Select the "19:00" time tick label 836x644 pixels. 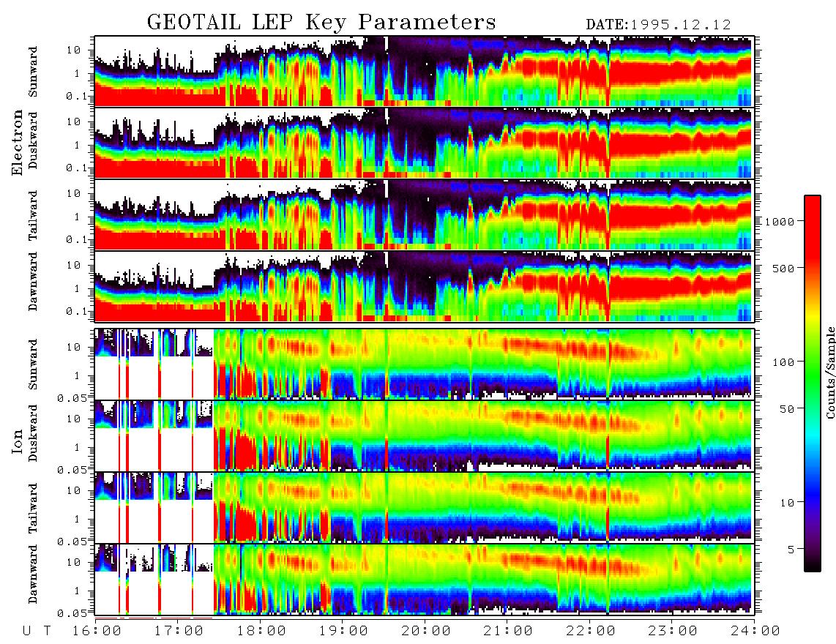coord(343,632)
